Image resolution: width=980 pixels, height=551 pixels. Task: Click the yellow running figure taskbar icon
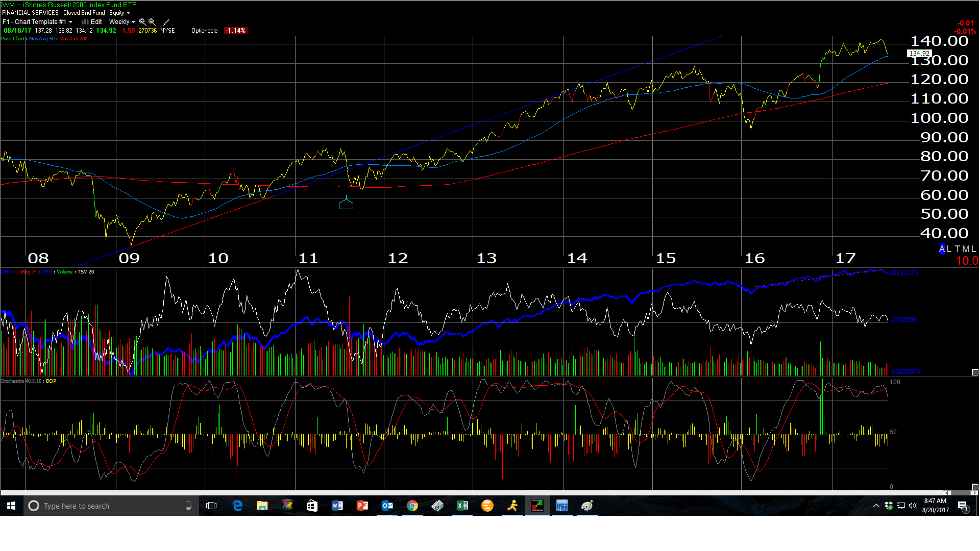(x=512, y=506)
